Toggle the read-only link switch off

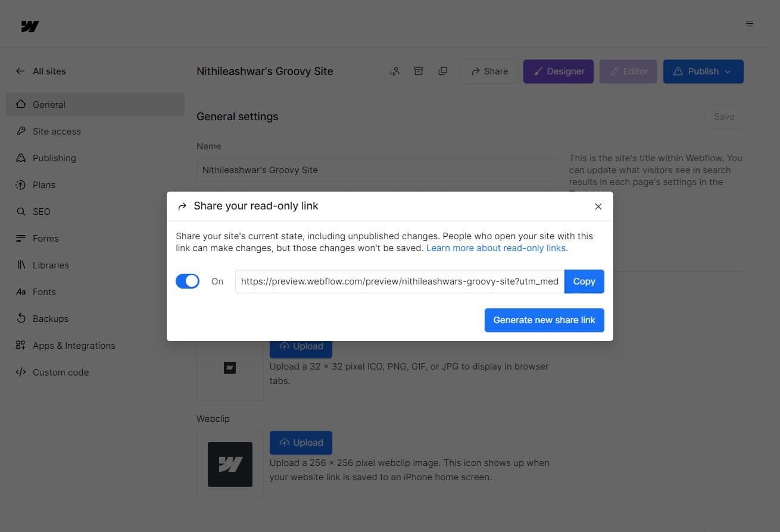click(x=188, y=281)
